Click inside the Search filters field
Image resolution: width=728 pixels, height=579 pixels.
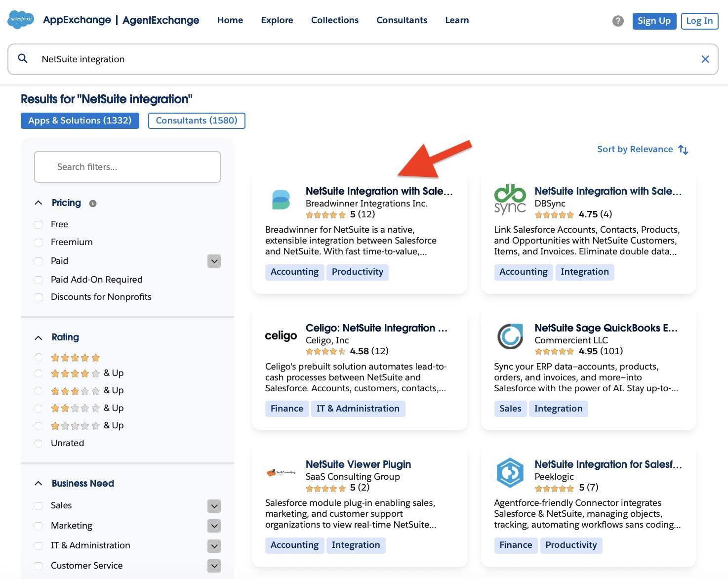(x=127, y=166)
